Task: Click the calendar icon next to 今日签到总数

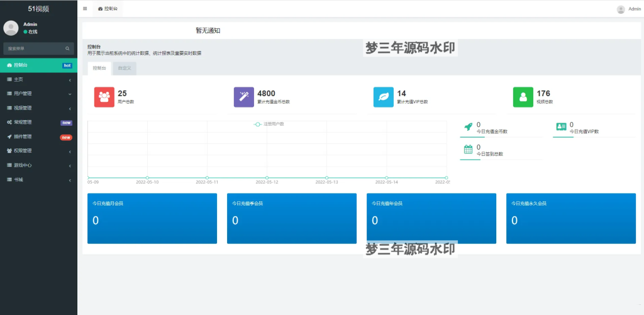Action: coord(468,150)
